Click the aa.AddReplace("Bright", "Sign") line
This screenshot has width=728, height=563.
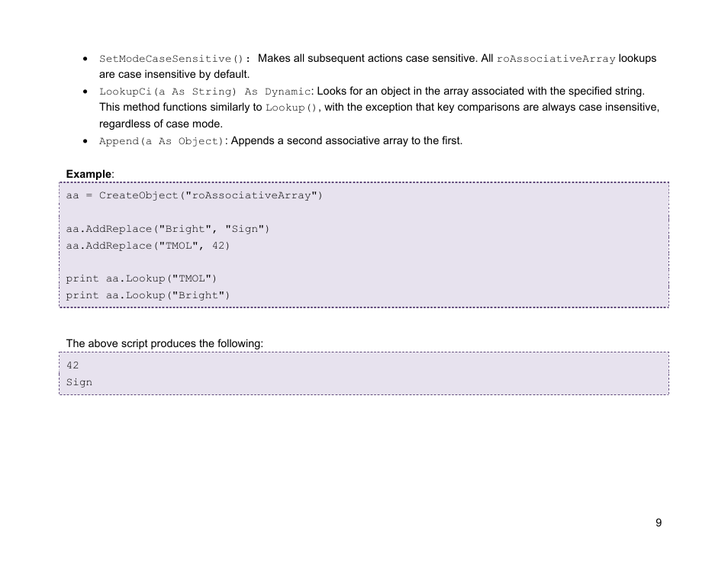point(168,229)
